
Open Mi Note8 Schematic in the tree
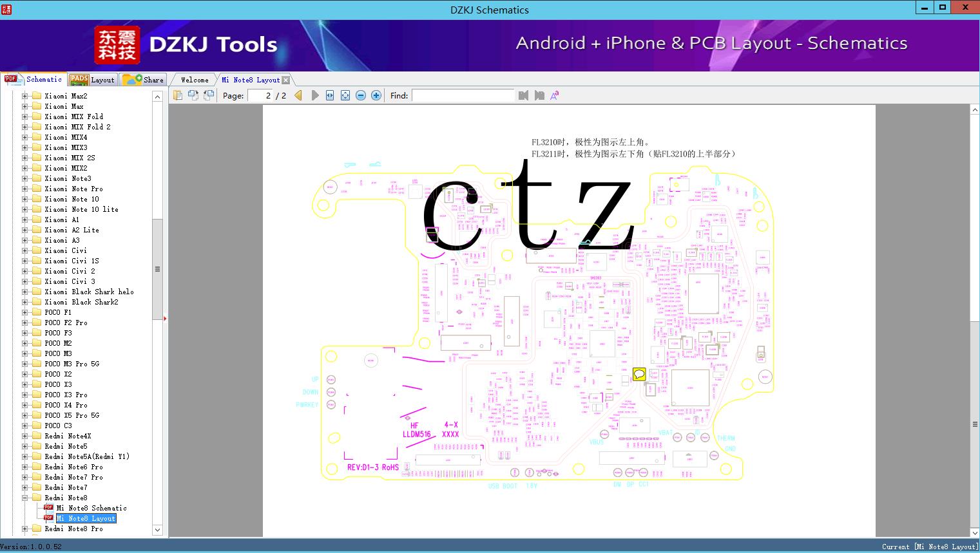91,508
